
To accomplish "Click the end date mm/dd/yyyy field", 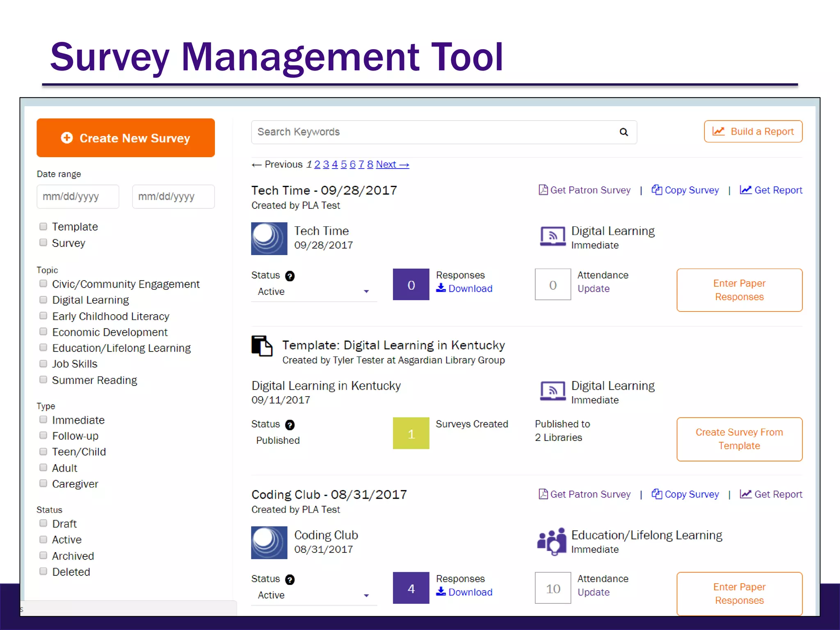I will point(173,196).
